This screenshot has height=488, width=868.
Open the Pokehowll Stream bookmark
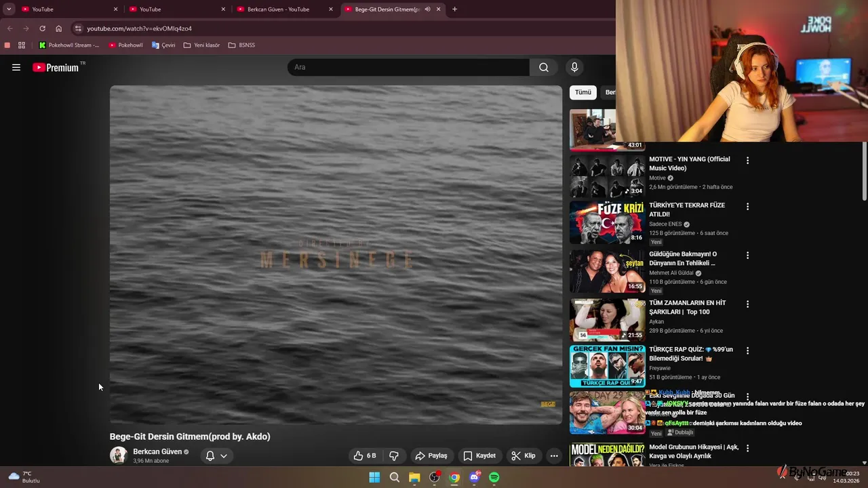tap(68, 45)
